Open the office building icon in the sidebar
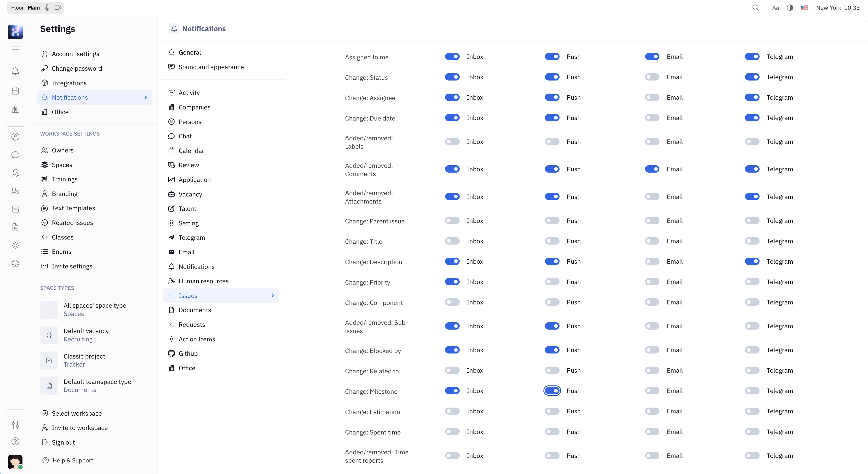This screenshot has height=474, width=868. (16, 109)
